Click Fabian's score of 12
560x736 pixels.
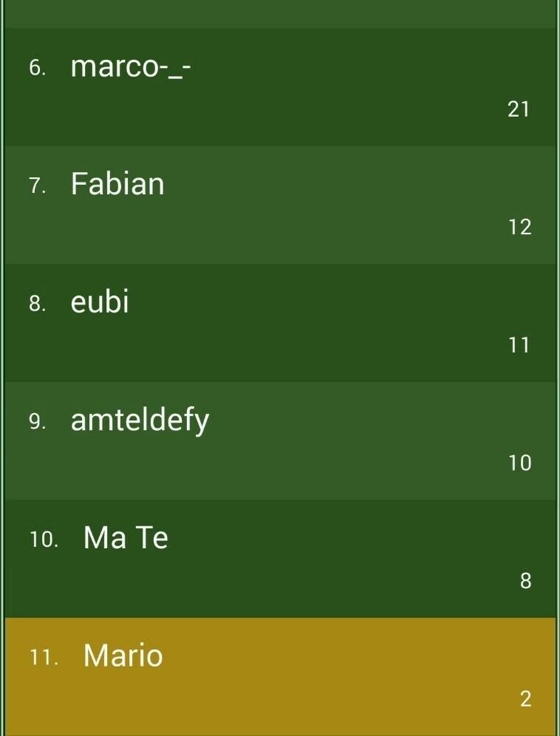pos(519,227)
